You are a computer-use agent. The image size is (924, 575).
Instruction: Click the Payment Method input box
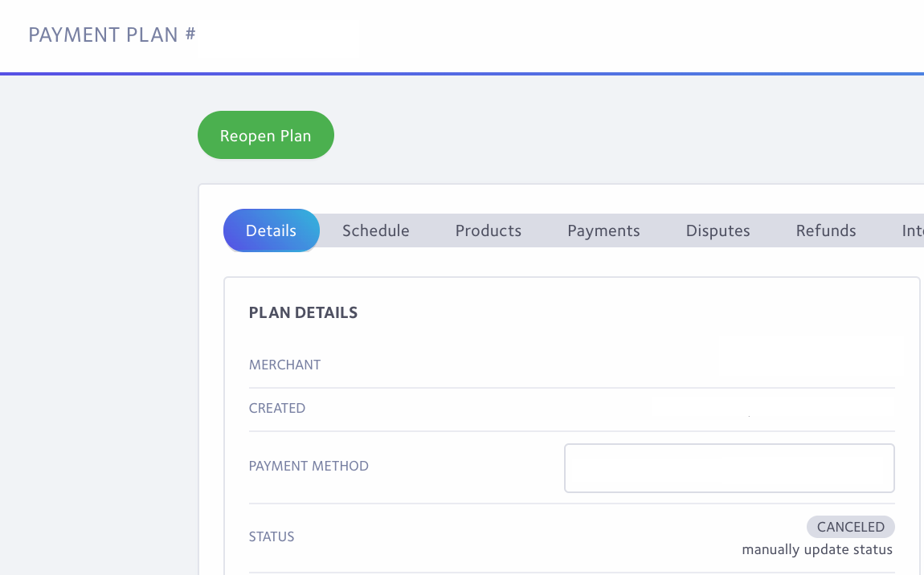click(730, 467)
